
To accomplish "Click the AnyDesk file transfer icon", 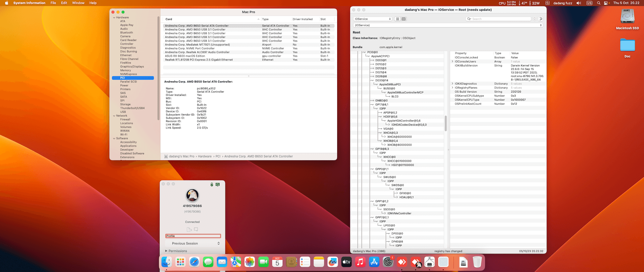I will (x=189, y=229).
